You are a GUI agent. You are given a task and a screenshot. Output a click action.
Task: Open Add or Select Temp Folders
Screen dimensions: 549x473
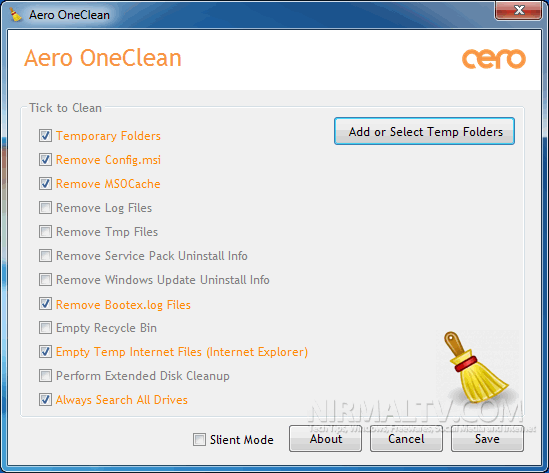(x=424, y=131)
